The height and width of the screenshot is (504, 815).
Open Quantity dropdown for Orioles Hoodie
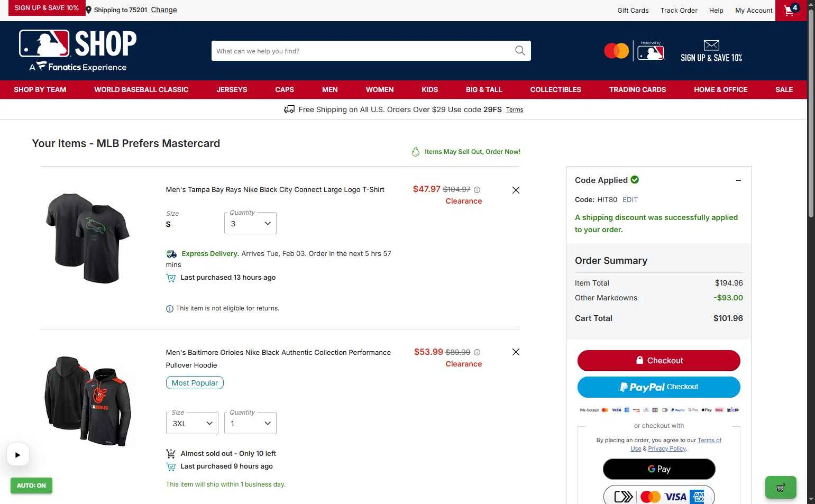(250, 424)
